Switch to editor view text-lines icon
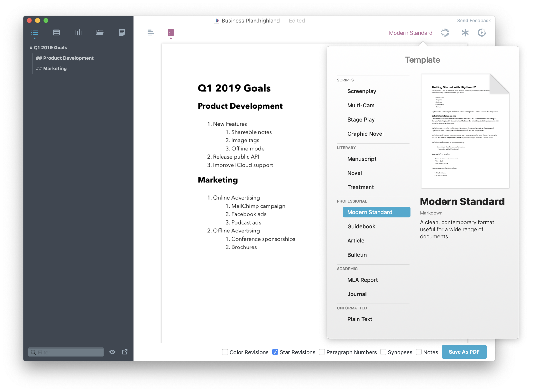 [150, 32]
